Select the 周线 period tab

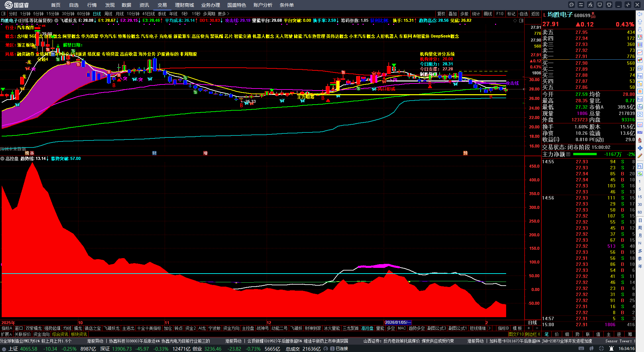point(108,14)
